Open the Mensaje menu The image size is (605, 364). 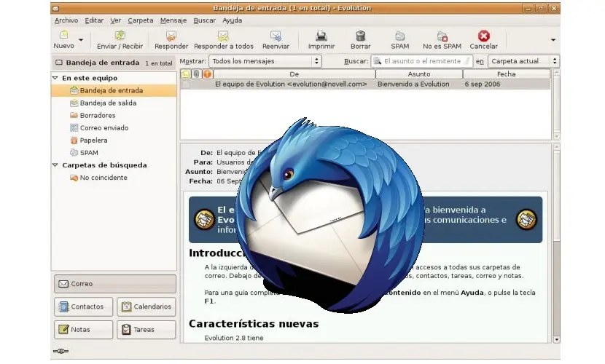173,20
